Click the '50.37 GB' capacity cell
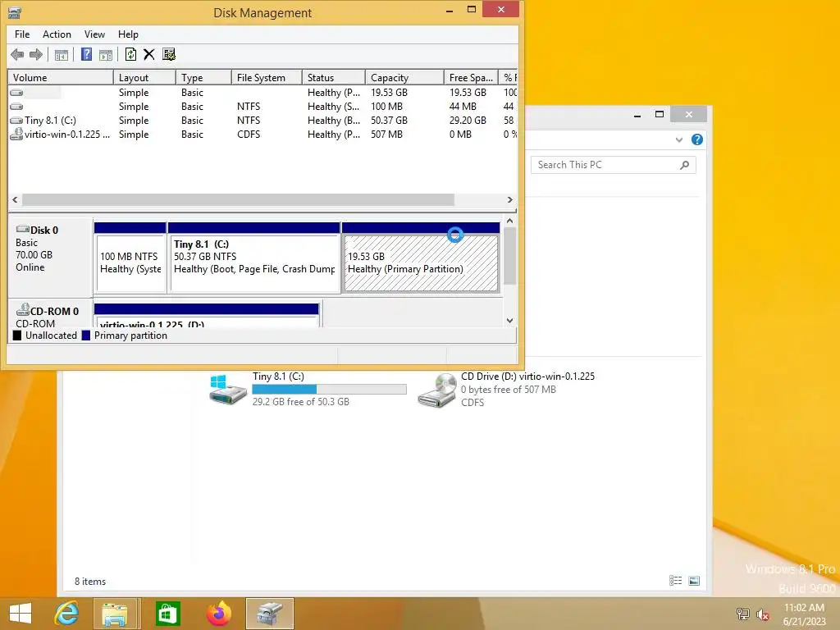Viewport: 840px width, 630px height. point(389,121)
